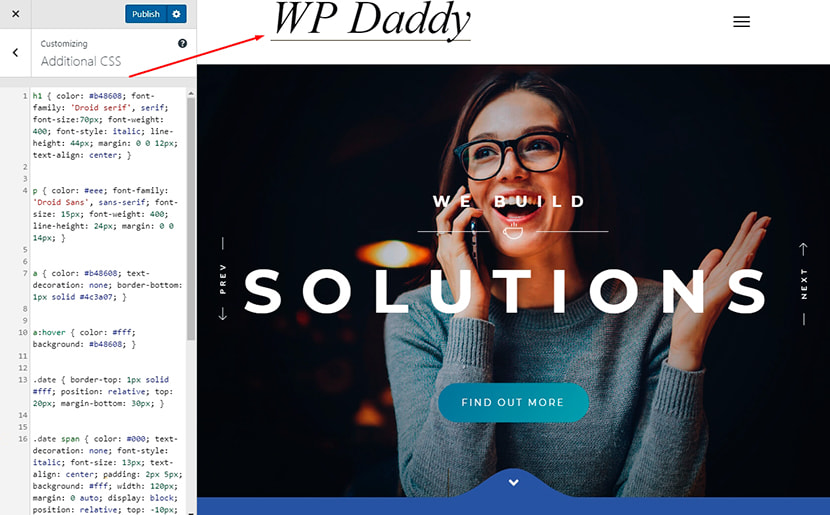Go back using the left chevron
Image resolution: width=830 pixels, height=515 pixels.
pos(15,52)
